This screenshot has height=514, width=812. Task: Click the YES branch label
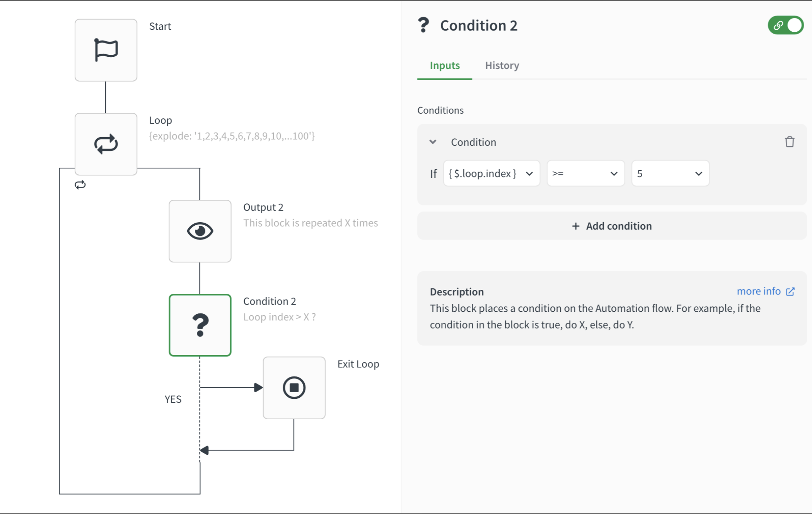coord(173,399)
